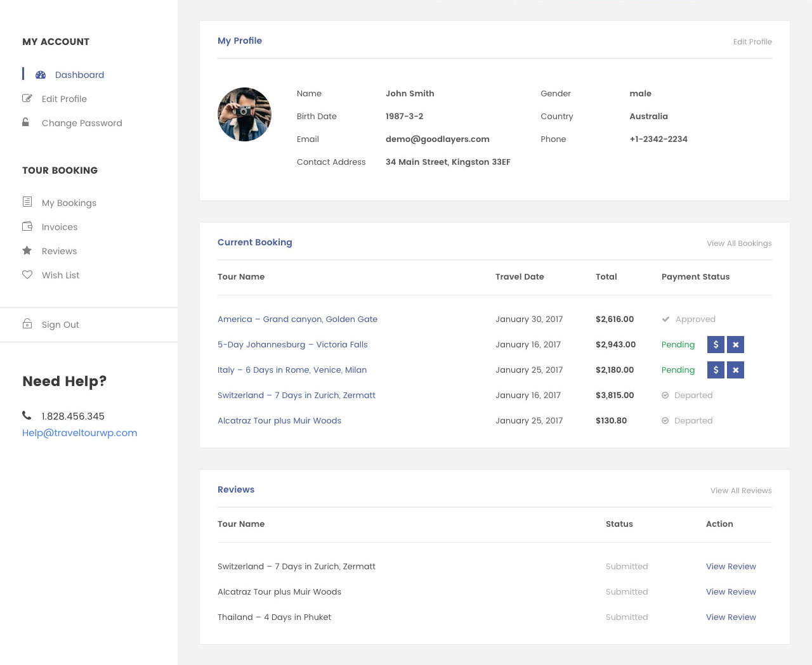Email Help@traveltourwp.com support address
The image size is (812, 665).
(80, 433)
